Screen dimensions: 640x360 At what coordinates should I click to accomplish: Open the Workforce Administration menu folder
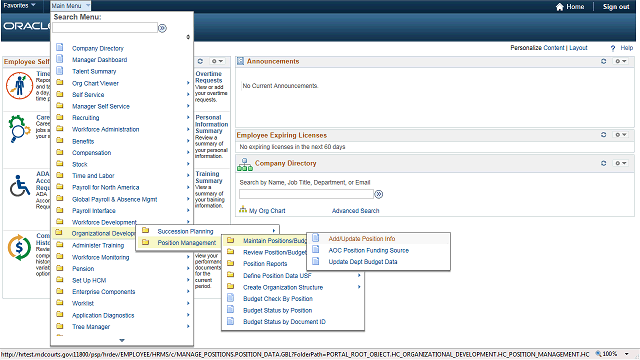coord(105,129)
